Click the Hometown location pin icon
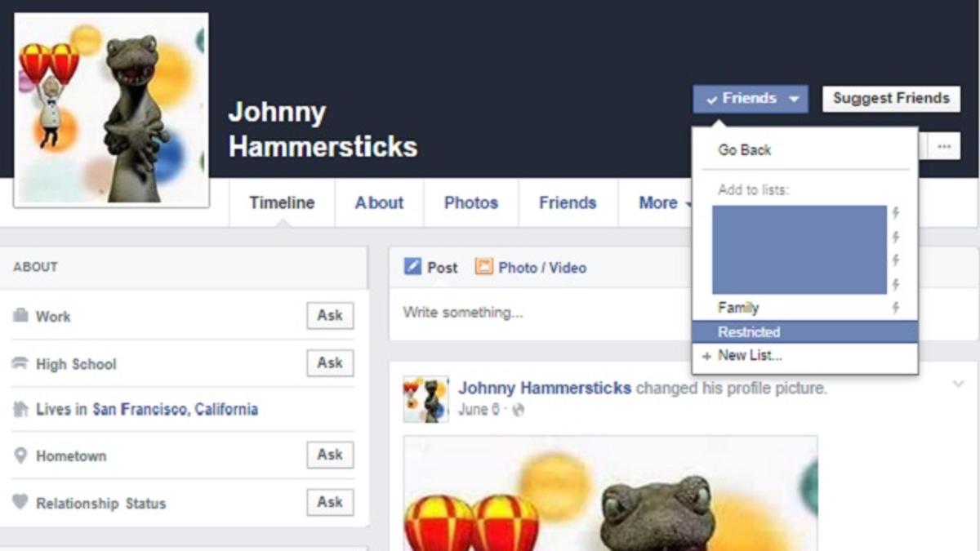Screen dimensions: 980x551 [20, 455]
